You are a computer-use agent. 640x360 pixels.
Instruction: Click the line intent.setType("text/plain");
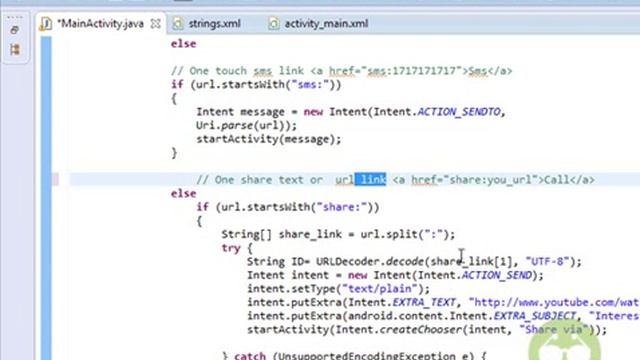(x=338, y=289)
